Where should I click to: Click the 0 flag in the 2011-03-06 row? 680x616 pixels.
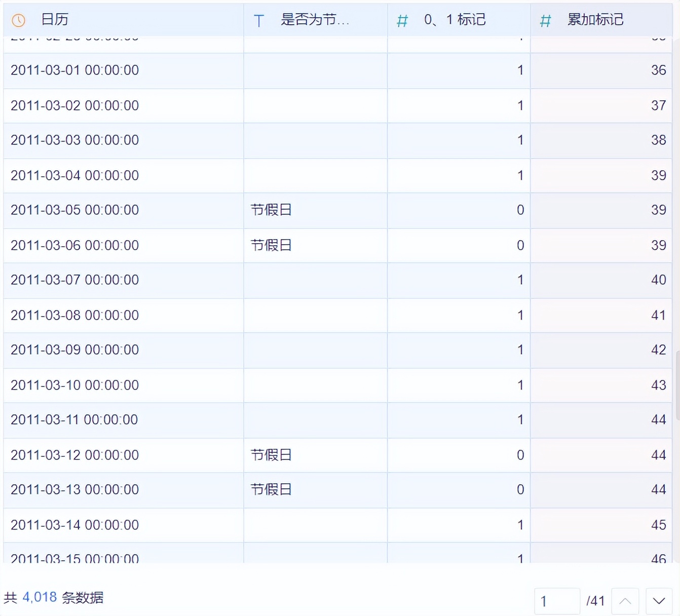[520, 245]
